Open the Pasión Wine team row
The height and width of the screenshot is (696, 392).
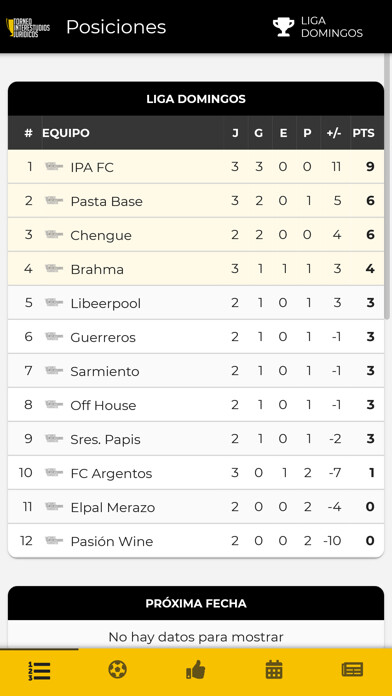(196, 541)
